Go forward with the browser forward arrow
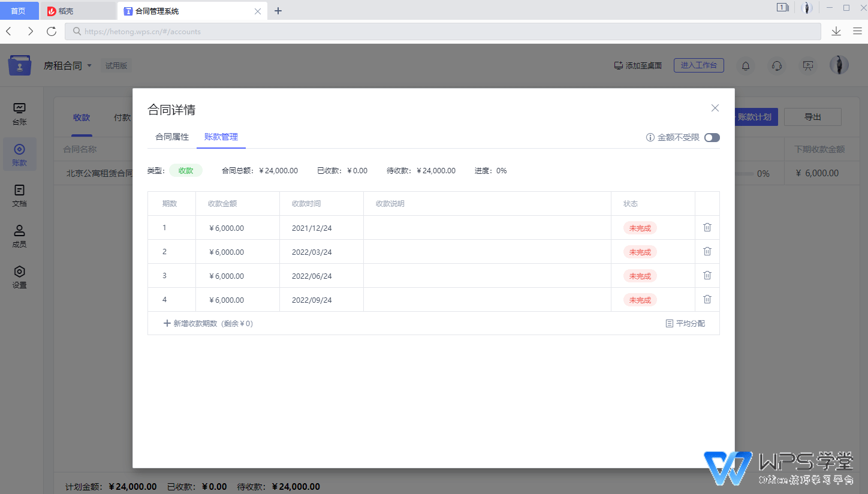The height and width of the screenshot is (494, 868). pyautogui.click(x=31, y=31)
